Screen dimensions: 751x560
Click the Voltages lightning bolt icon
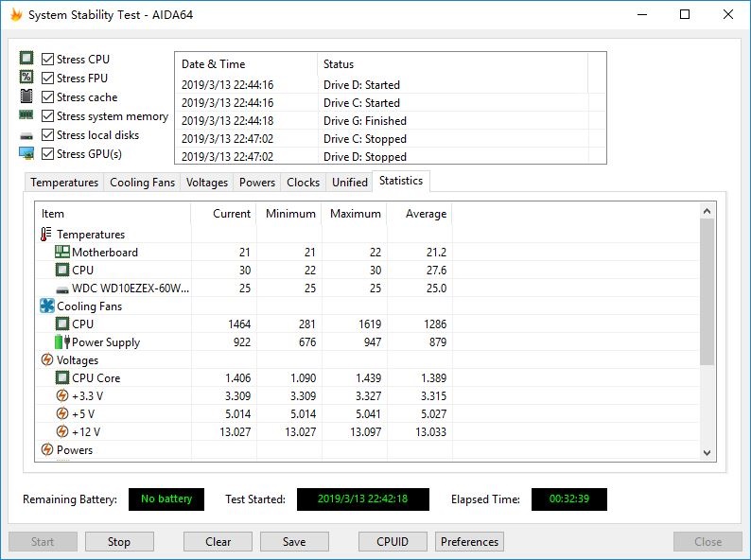tap(46, 360)
